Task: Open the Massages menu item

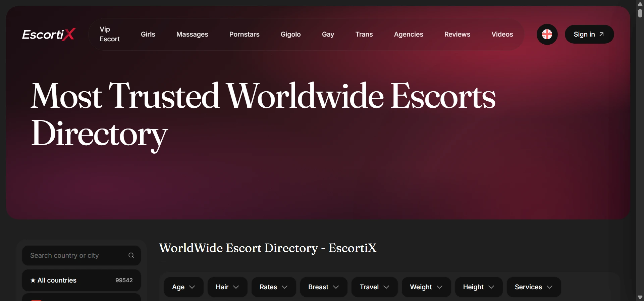Action: pyautogui.click(x=192, y=34)
